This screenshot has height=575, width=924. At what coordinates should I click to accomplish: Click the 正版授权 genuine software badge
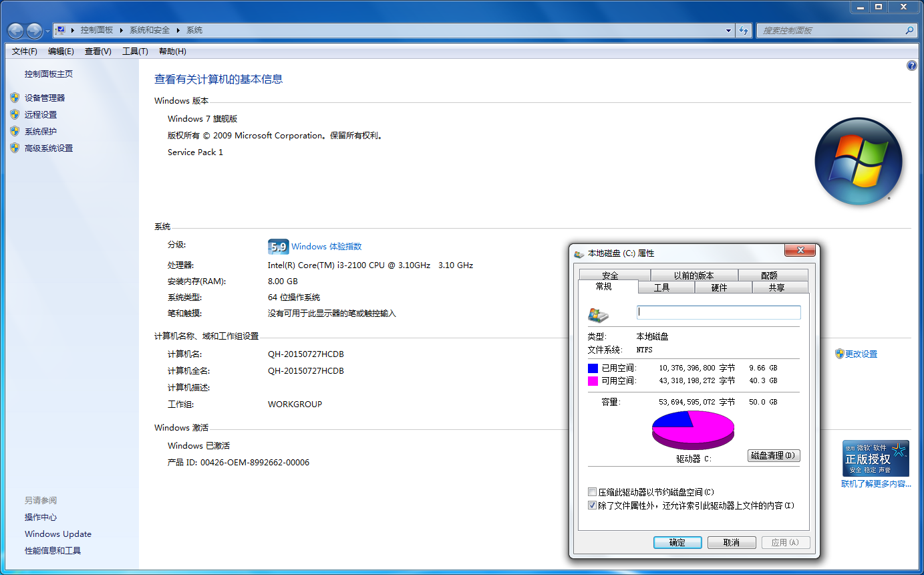point(875,458)
